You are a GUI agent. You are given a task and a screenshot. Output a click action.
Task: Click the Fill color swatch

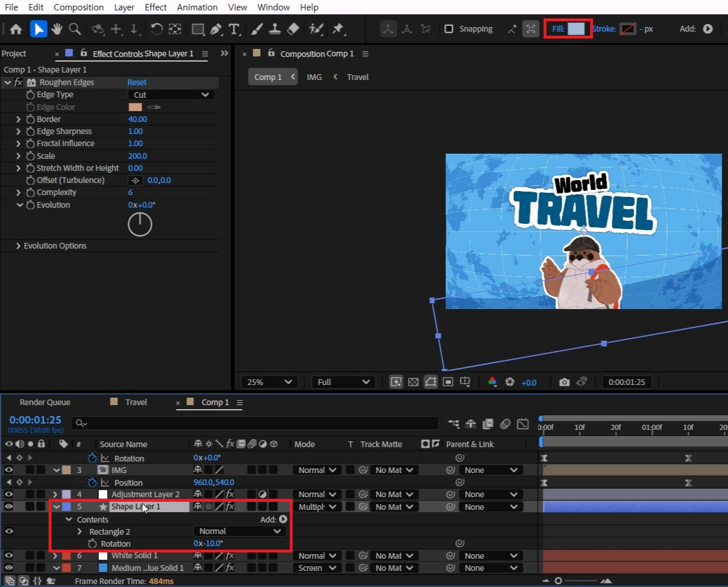click(576, 29)
